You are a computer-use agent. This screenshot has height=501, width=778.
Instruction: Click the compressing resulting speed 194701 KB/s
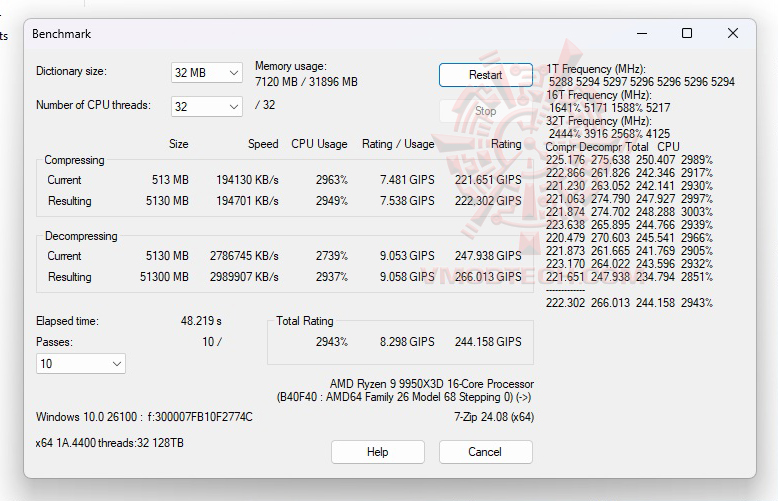[x=247, y=201]
